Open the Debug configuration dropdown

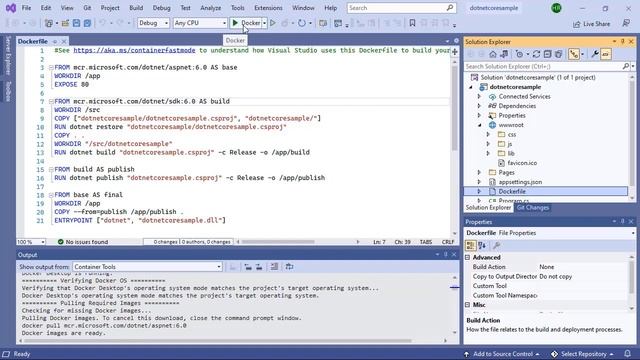click(153, 23)
